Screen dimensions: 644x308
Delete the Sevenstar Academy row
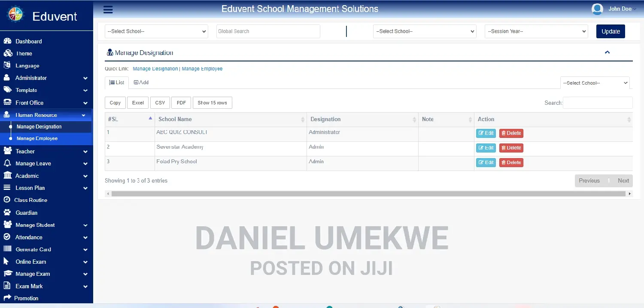511,148
